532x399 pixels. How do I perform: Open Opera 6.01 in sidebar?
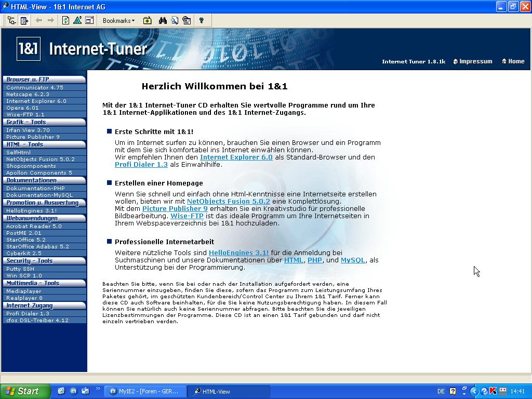coord(44,108)
